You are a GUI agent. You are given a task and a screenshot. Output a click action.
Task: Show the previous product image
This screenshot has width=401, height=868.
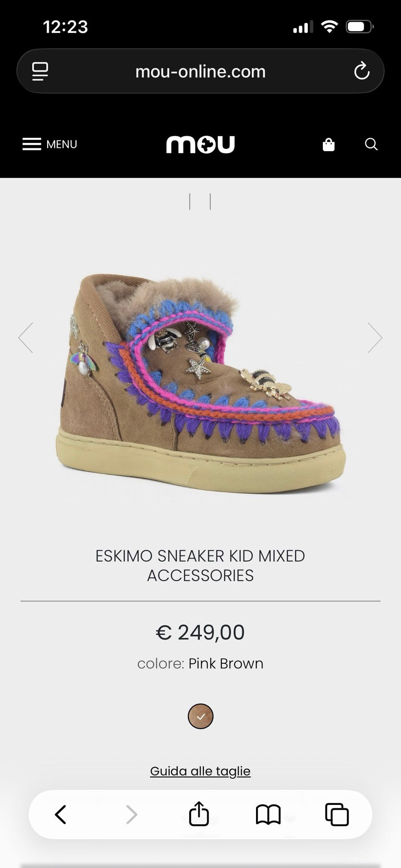click(25, 338)
